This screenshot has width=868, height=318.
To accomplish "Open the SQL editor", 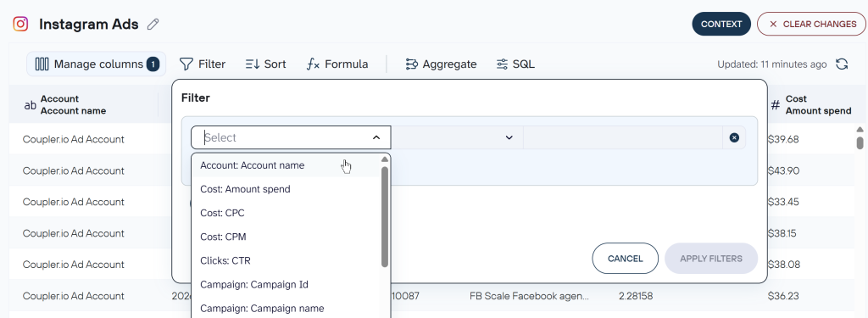I will point(515,64).
